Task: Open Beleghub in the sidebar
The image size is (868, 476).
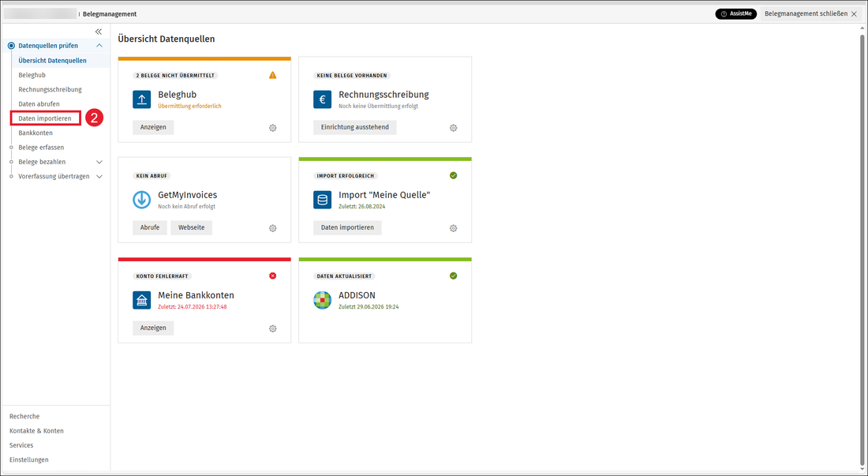Action: 32,75
